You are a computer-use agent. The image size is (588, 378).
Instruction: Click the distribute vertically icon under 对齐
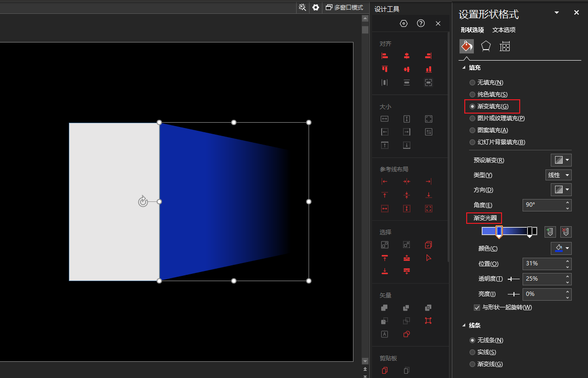(406, 83)
